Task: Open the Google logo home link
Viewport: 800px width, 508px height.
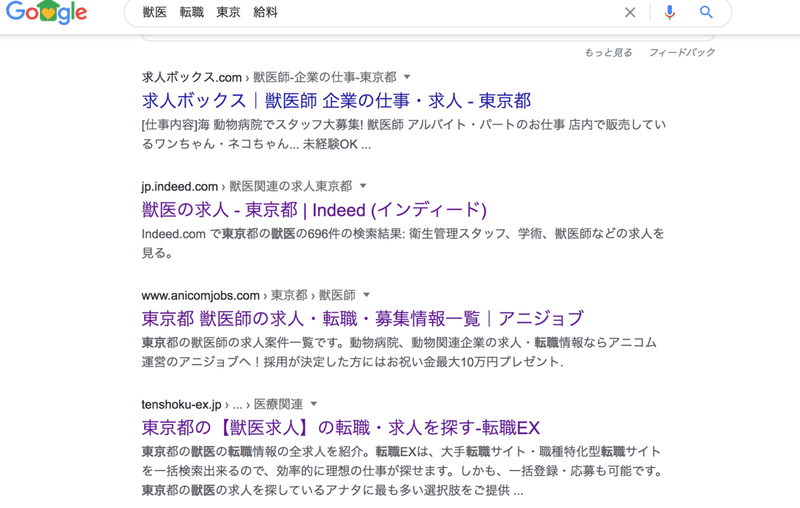Action: (46, 12)
